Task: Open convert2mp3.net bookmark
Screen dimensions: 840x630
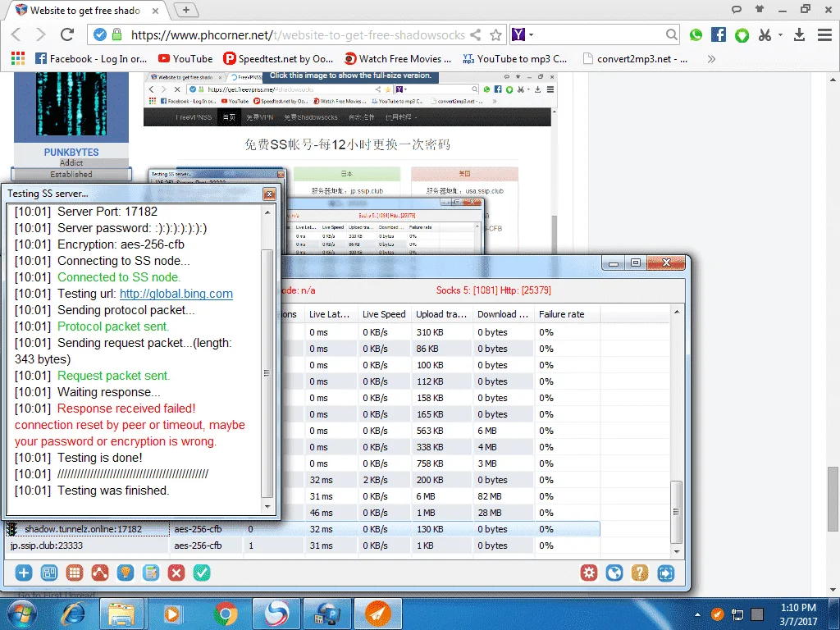Action: (x=636, y=59)
